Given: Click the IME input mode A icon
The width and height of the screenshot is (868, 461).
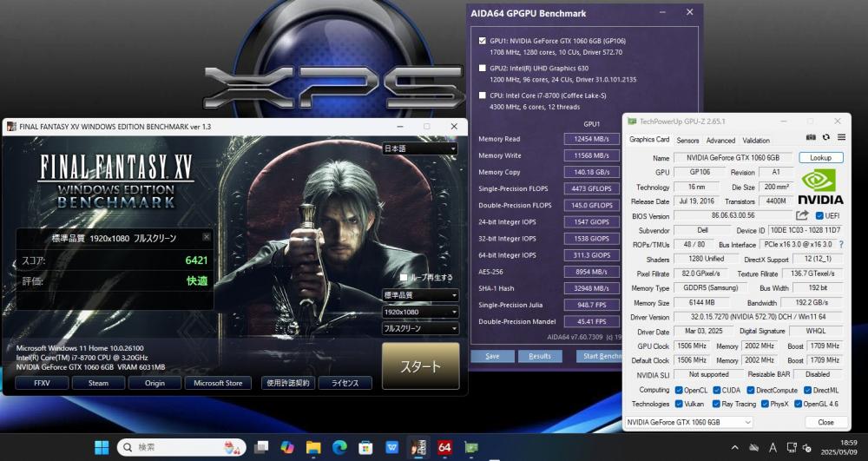Looking at the screenshot, I should 773,448.
